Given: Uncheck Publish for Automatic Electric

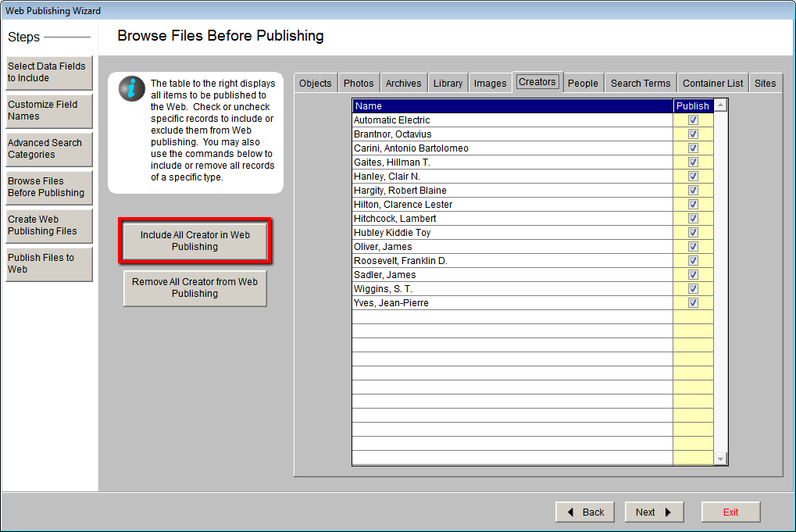Looking at the screenshot, I should 692,120.
